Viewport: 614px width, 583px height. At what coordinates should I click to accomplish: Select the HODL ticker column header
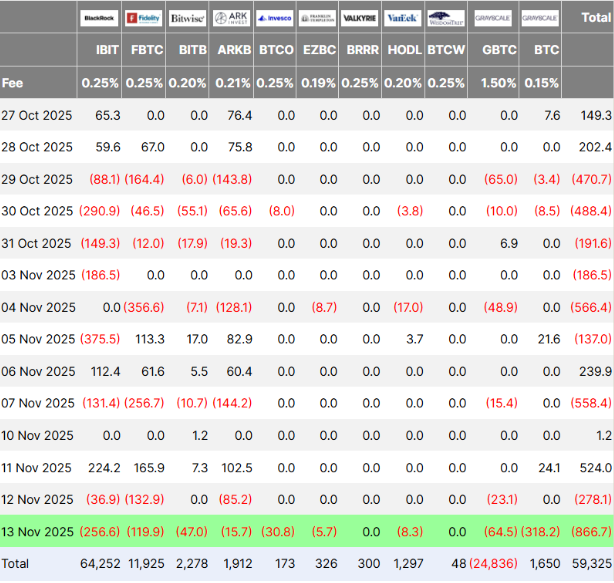coord(403,49)
